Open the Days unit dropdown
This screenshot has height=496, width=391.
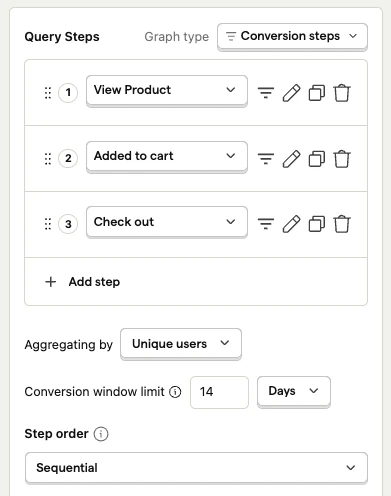(x=294, y=391)
